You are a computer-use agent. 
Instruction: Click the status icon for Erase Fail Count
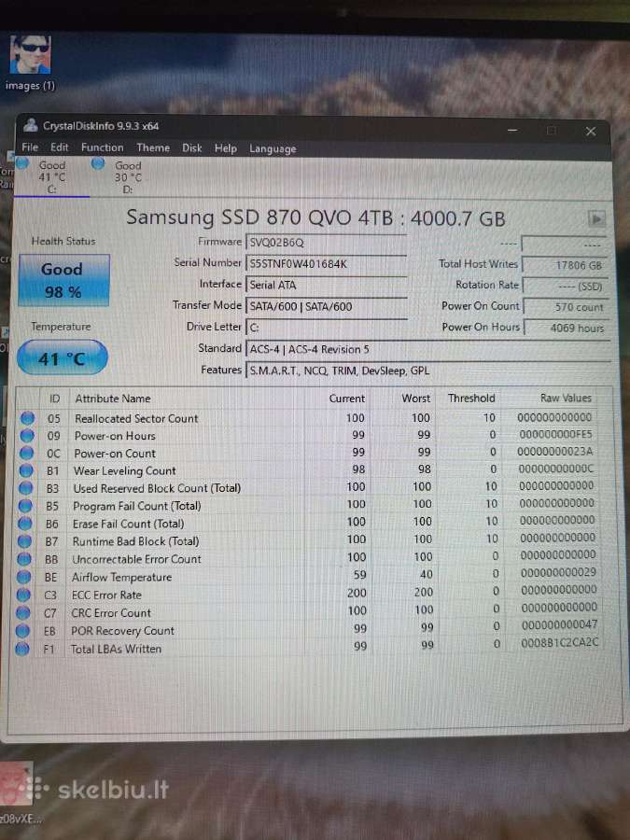point(24,524)
